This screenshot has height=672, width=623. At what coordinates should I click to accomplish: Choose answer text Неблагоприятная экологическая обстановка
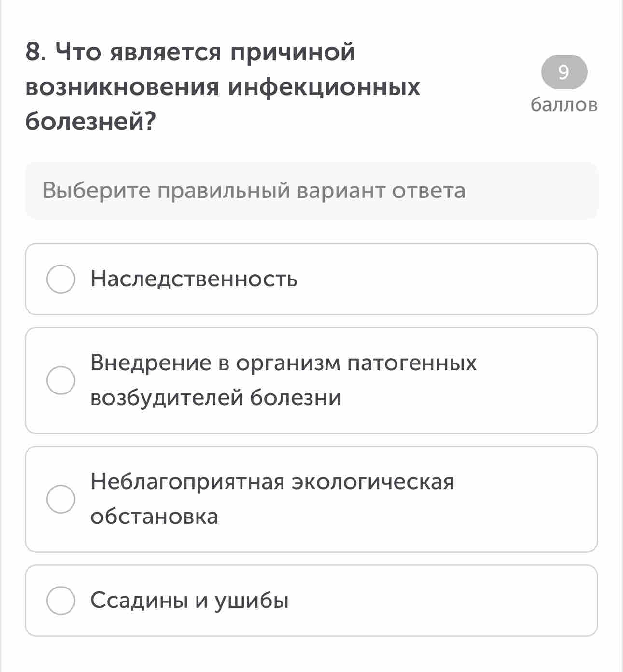pyautogui.click(x=272, y=499)
